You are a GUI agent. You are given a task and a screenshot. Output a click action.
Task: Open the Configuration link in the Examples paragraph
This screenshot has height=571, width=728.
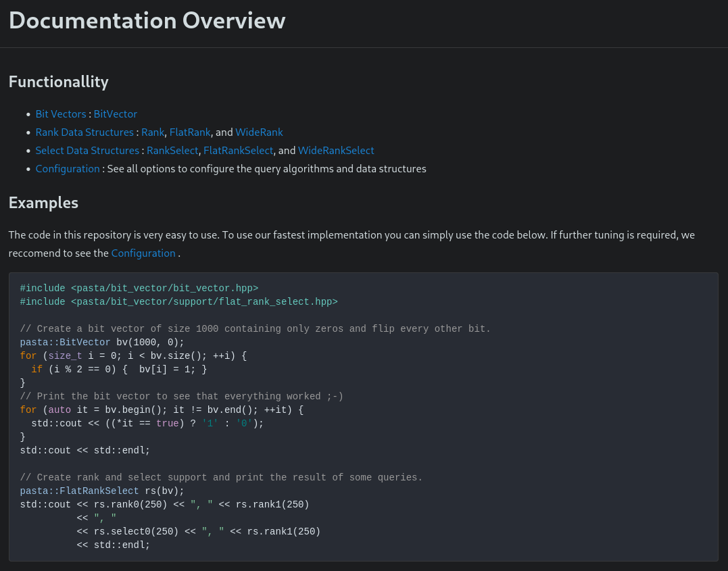click(x=143, y=253)
